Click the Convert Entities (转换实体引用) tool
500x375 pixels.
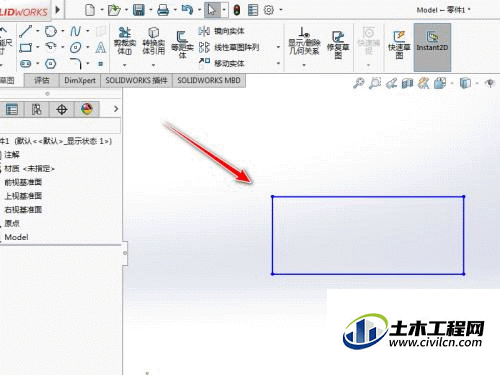click(153, 41)
